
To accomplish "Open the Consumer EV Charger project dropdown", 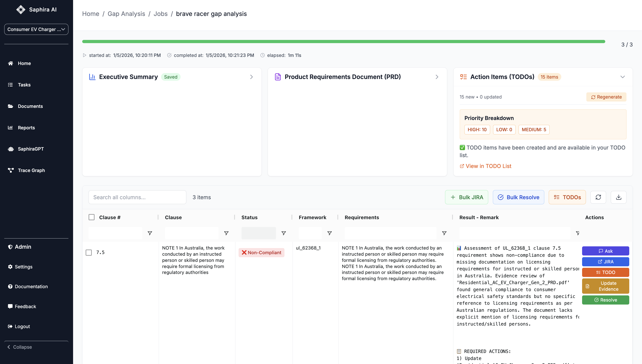I will pyautogui.click(x=36, y=29).
